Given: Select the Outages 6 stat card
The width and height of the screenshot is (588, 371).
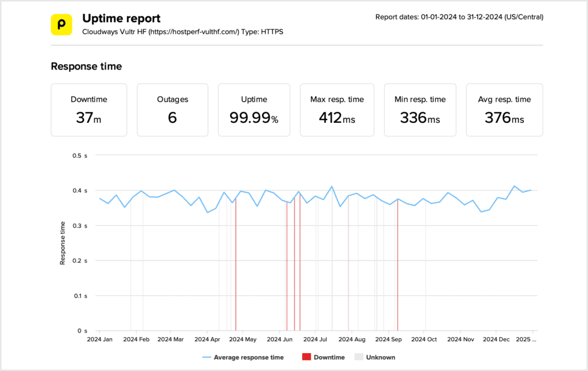Looking at the screenshot, I should coord(172,110).
